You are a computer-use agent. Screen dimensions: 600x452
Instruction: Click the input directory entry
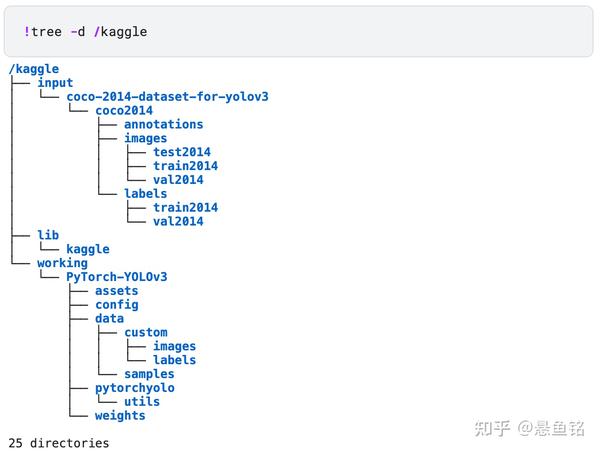(x=55, y=83)
